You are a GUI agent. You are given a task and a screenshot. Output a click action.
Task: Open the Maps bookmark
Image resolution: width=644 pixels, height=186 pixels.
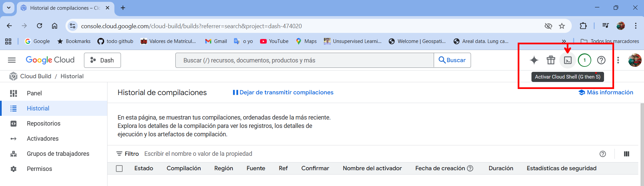(x=306, y=41)
